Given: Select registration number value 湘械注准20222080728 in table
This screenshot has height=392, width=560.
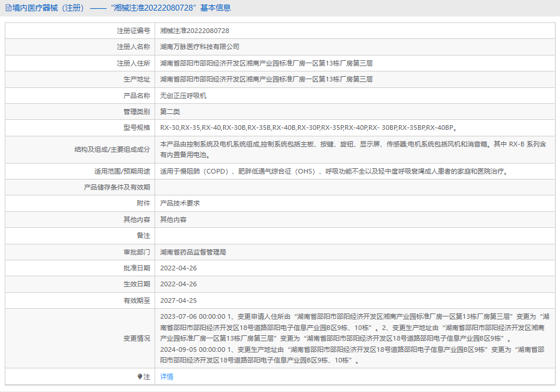Looking at the screenshot, I should [x=195, y=31].
